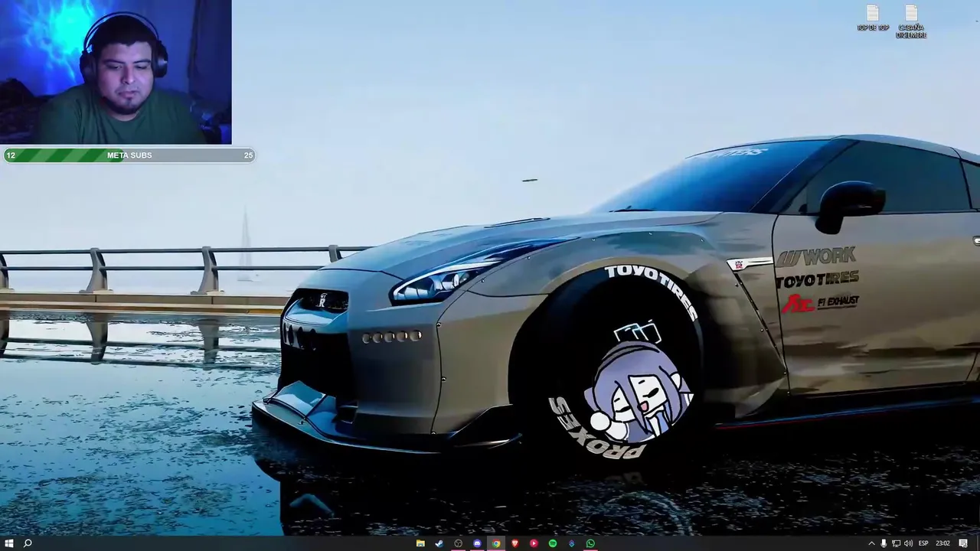980x551 pixels.
Task: Open the Windows Start menu
Action: point(8,543)
